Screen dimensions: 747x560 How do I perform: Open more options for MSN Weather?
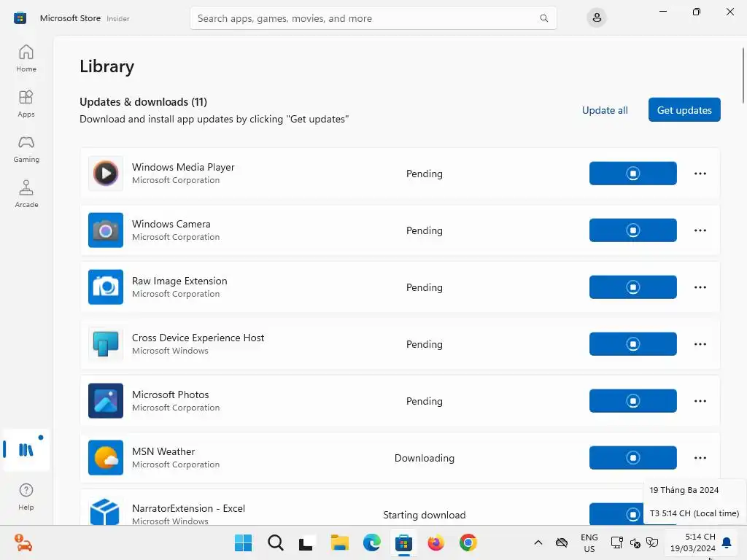(x=700, y=458)
